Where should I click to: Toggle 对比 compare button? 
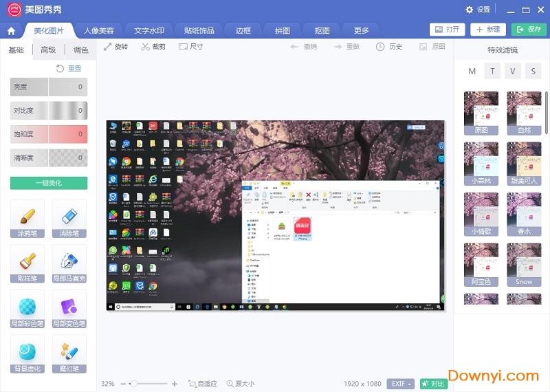coord(434,384)
